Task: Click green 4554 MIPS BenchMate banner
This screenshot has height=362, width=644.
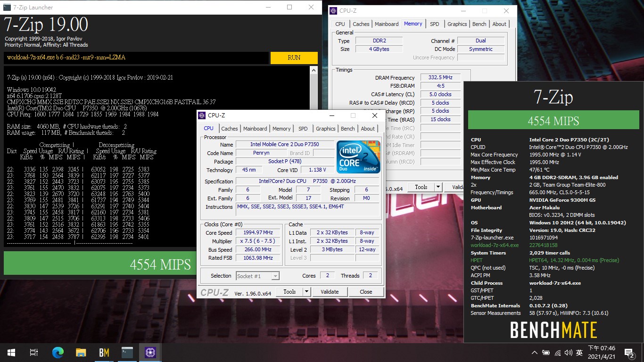Action: tap(553, 120)
